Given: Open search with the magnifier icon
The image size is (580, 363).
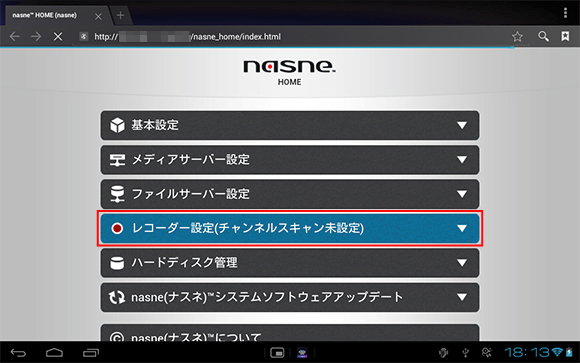Looking at the screenshot, I should click(x=543, y=36).
